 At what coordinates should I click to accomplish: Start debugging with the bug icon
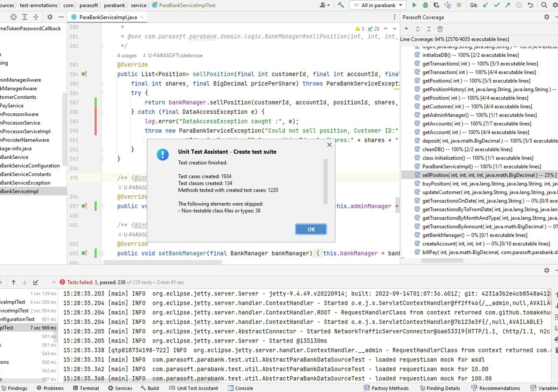[425, 5]
